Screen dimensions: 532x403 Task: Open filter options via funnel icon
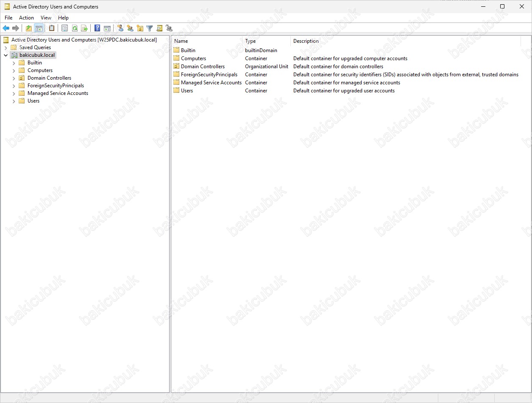coord(150,28)
